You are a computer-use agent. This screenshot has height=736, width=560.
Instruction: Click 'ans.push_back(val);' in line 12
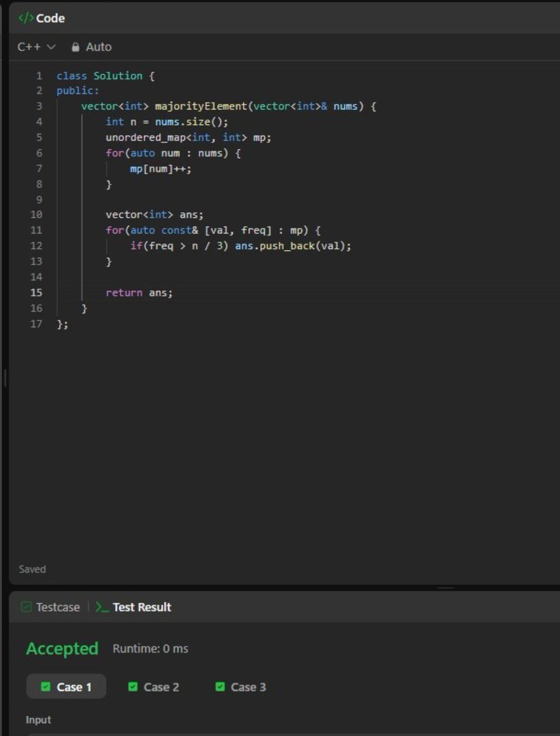click(293, 246)
